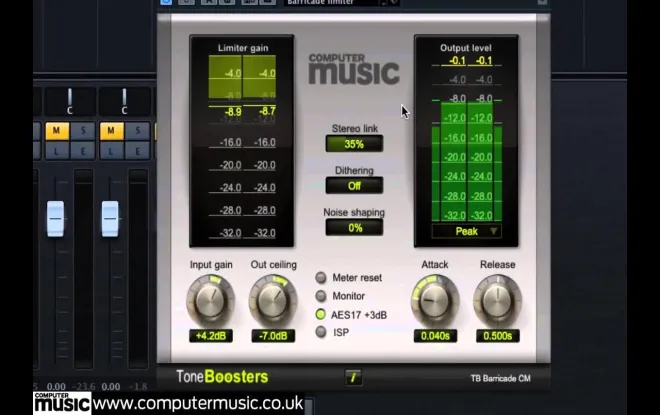Click the fader of channel reading -1.8

(x=110, y=219)
